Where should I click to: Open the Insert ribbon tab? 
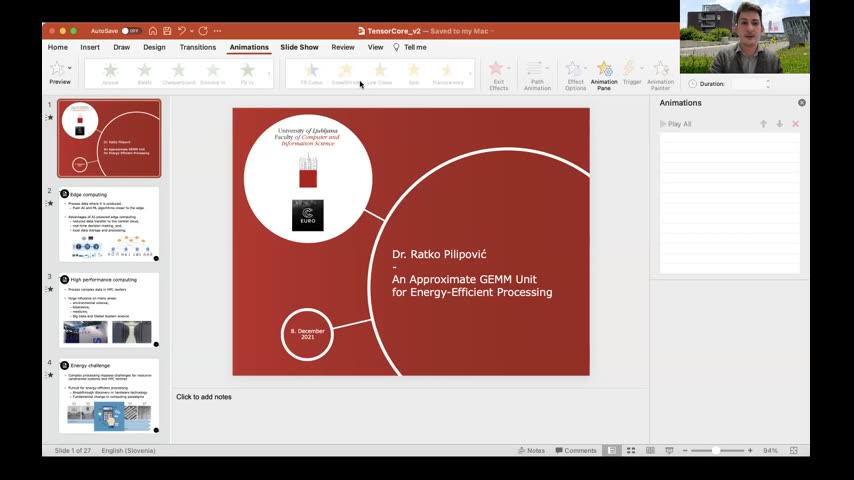[90, 47]
